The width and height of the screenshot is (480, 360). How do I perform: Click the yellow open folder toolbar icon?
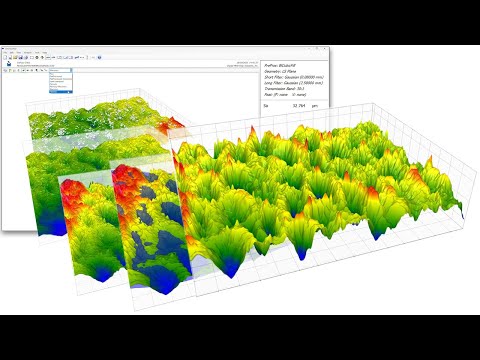click(x=15, y=58)
